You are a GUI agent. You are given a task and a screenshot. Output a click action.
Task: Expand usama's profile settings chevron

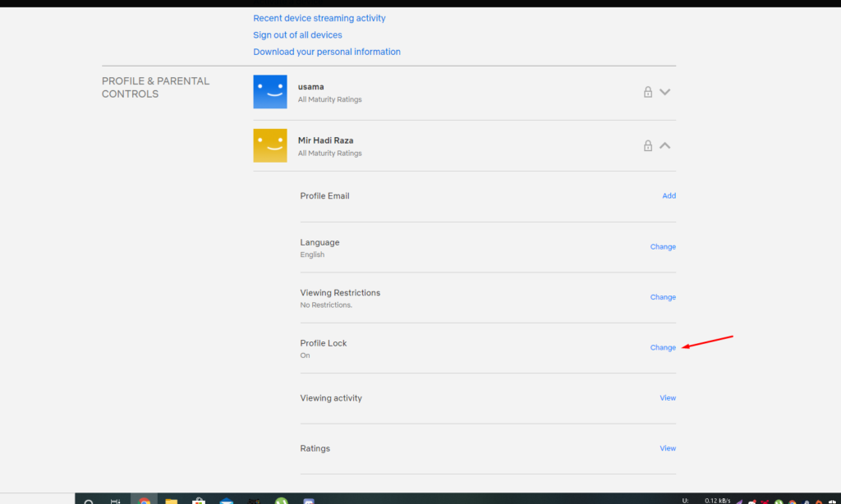pyautogui.click(x=665, y=92)
